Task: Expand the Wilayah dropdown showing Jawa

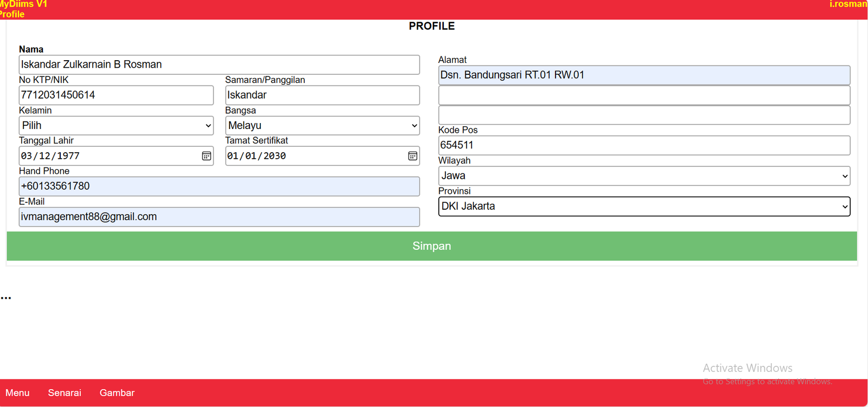Action: [x=644, y=176]
